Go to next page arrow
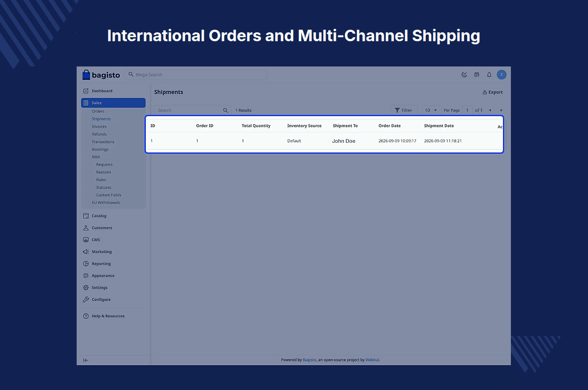Screen dimensions: 588x390 click(x=501, y=110)
